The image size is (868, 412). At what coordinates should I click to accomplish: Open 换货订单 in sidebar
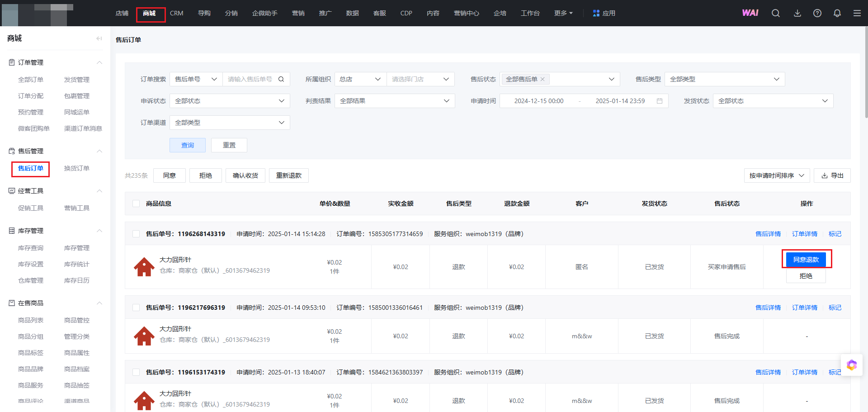(x=77, y=168)
